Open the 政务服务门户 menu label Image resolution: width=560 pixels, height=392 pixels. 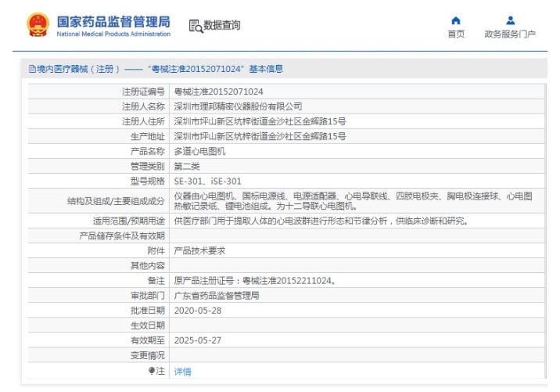tap(510, 34)
